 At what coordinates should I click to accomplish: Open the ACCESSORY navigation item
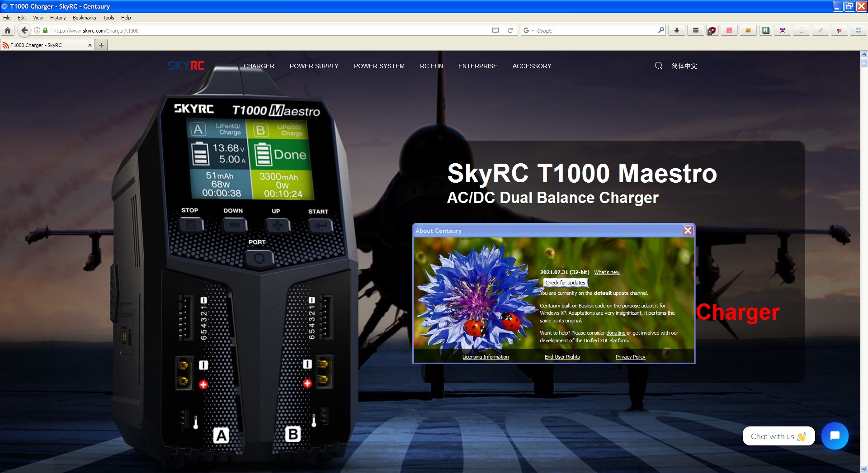coord(532,66)
